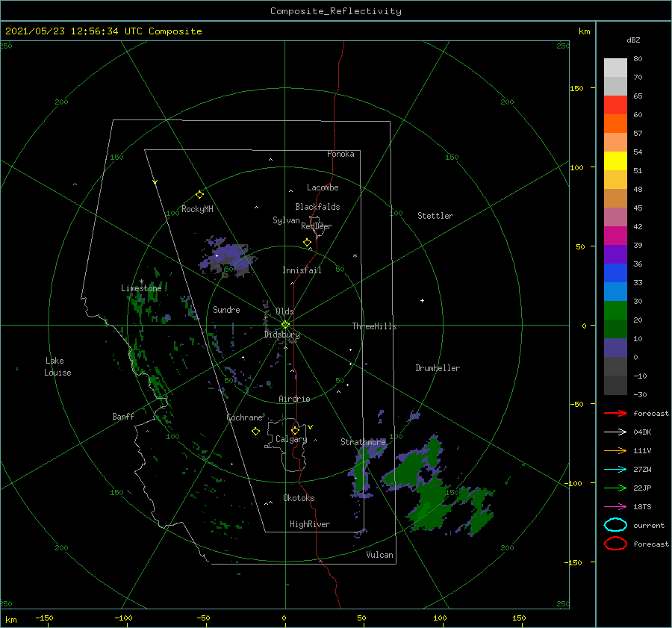Click the Calgary city label
This screenshot has width=672, height=628.
point(291,439)
